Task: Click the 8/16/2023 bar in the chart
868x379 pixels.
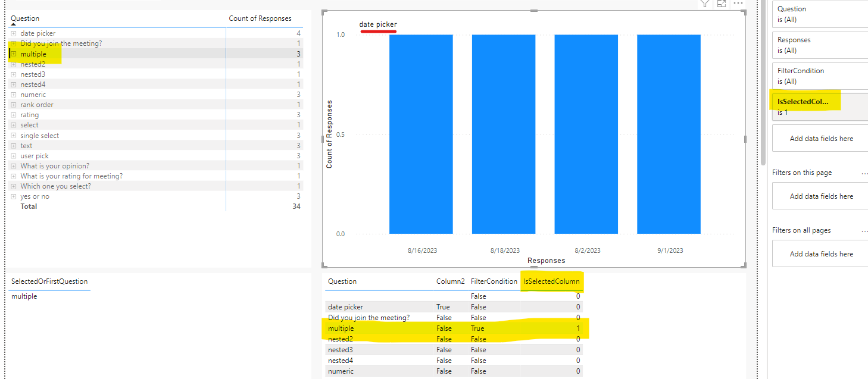Action: 421,134
